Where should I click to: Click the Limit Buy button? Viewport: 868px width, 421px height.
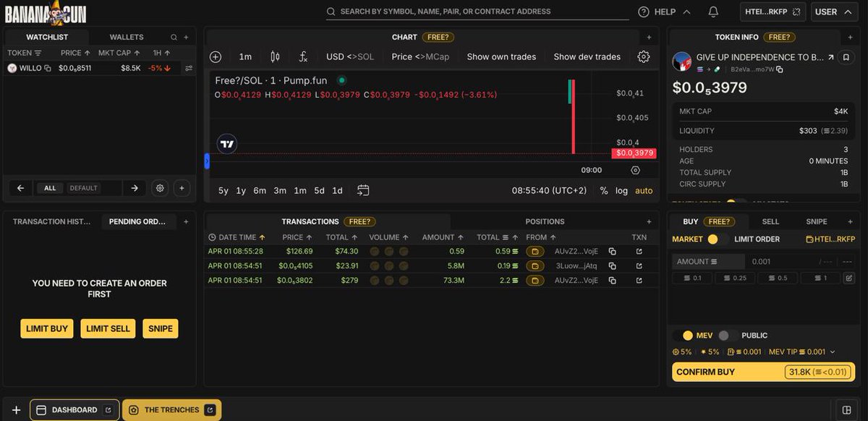pos(47,328)
